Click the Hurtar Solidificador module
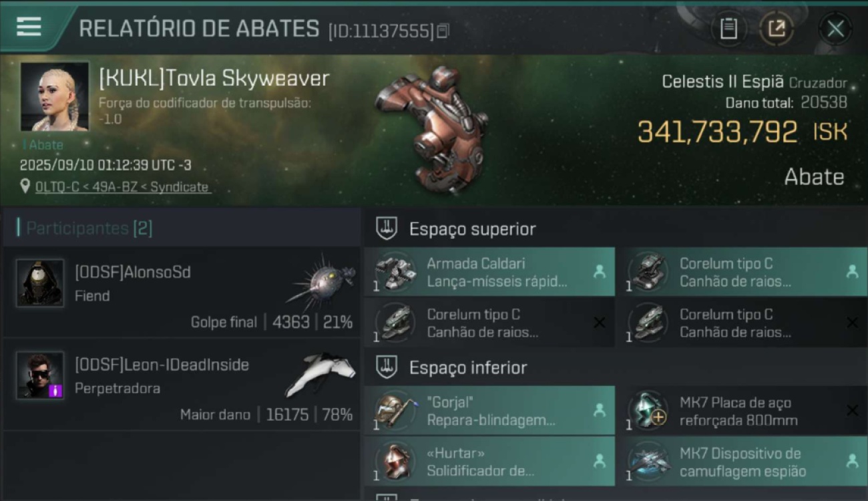The image size is (868, 501). 489,462
